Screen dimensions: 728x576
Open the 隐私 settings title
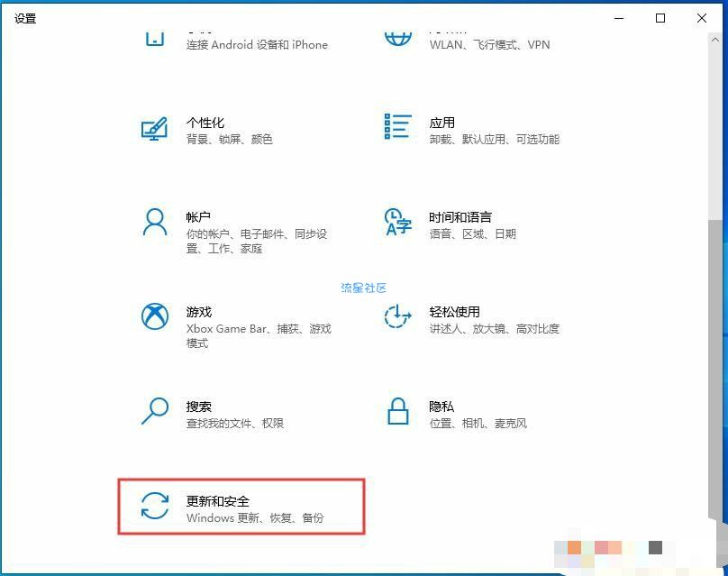tap(441, 407)
